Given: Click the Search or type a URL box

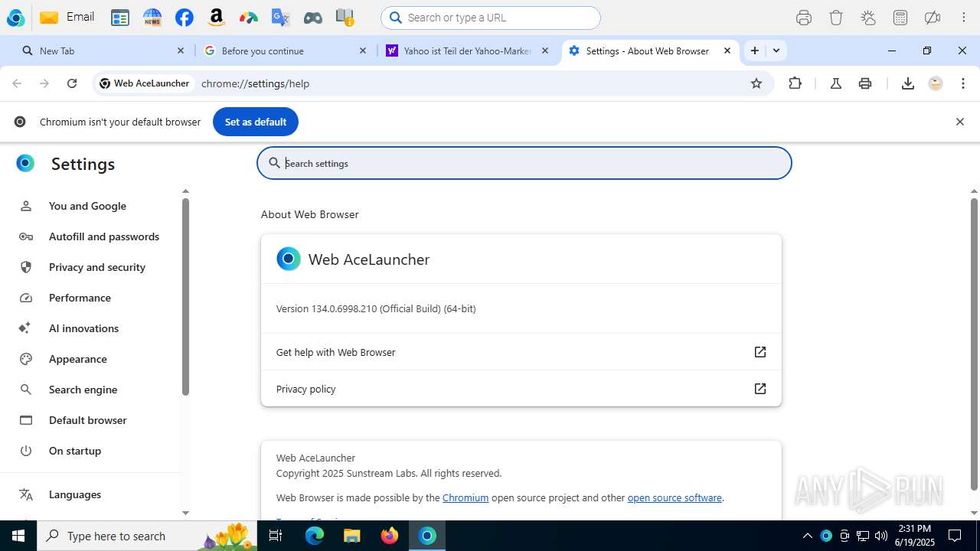Looking at the screenshot, I should (x=491, y=18).
